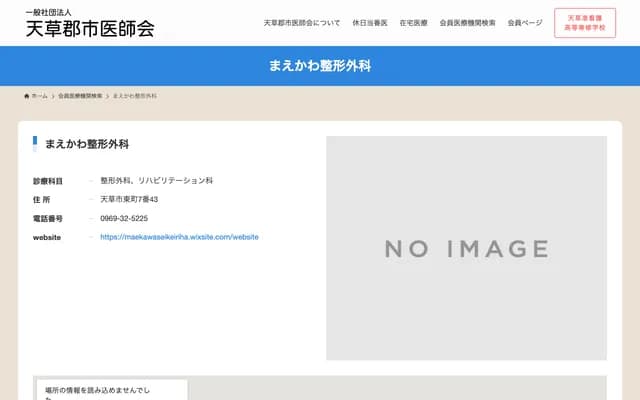Click the breadcrumb chevron right after ホーム
Viewport: 640px width, 400px height.
point(53,96)
